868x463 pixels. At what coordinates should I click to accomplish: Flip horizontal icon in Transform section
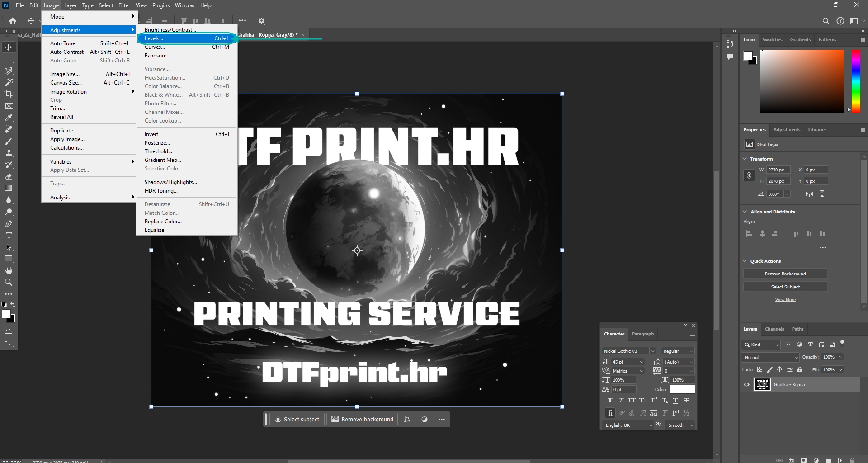(x=809, y=194)
